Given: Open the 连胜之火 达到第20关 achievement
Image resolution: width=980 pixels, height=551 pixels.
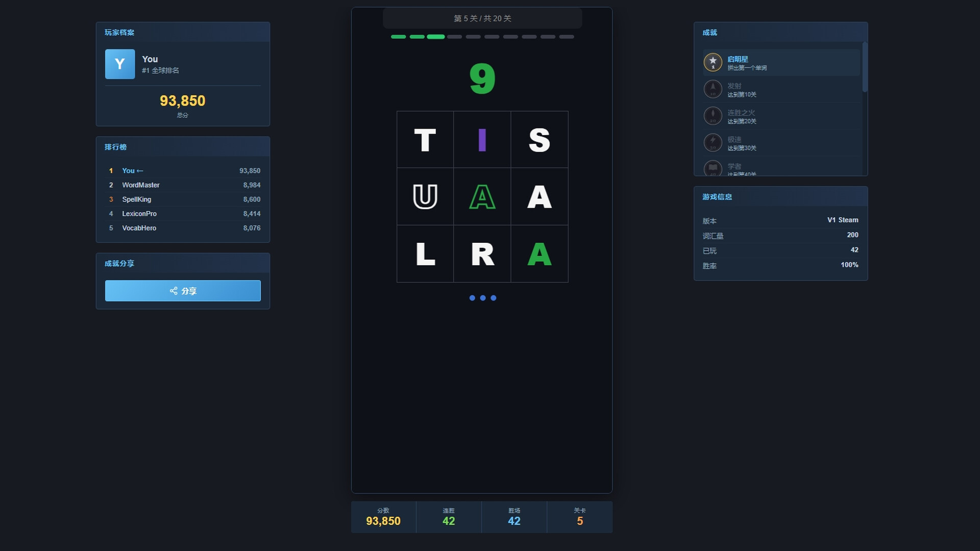Looking at the screenshot, I should click(781, 116).
